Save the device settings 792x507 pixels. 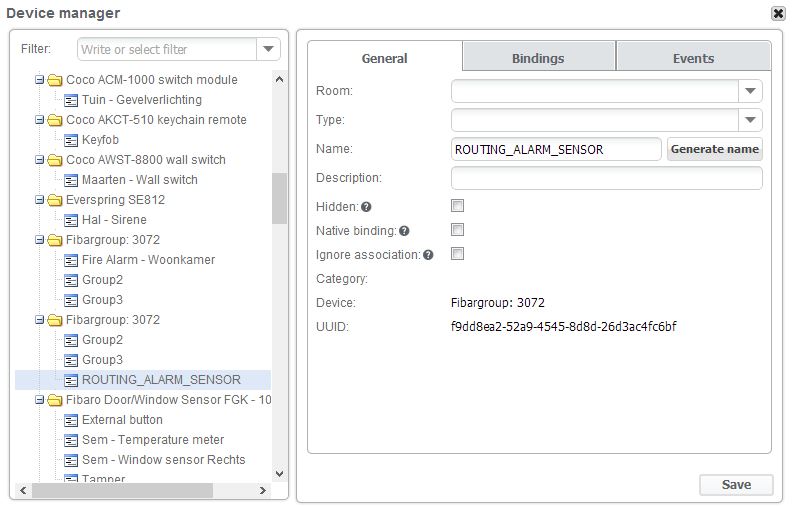(736, 484)
